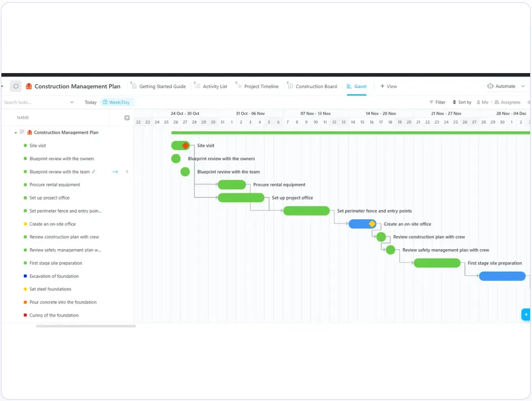Click the plus icon on Blueprint review with the team row
This screenshot has height=401, width=532.
pyautogui.click(x=127, y=171)
